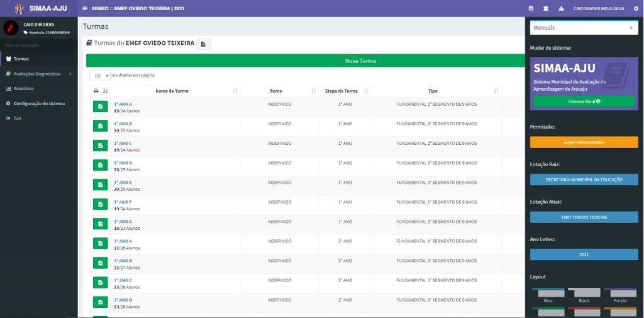This screenshot has width=644, height=318.
Task: Click the calendar icon in top bar
Action: click(x=531, y=8)
